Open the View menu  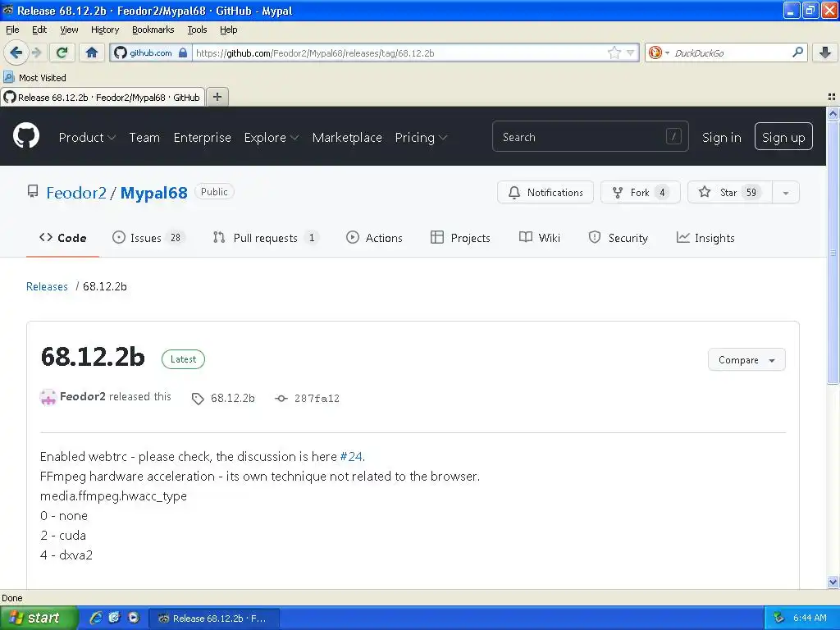click(69, 30)
